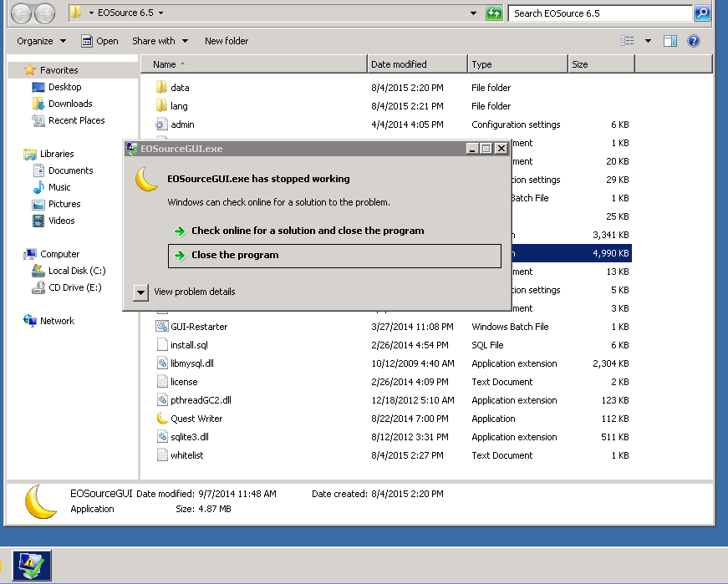Open Explorer help question mark icon
Image resolution: width=728 pixels, height=584 pixels.
click(694, 41)
